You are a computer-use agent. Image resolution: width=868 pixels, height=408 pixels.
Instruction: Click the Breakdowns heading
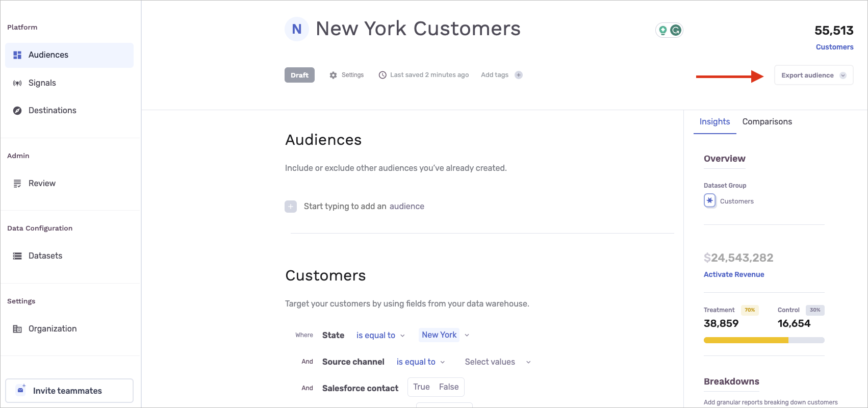coord(731,381)
